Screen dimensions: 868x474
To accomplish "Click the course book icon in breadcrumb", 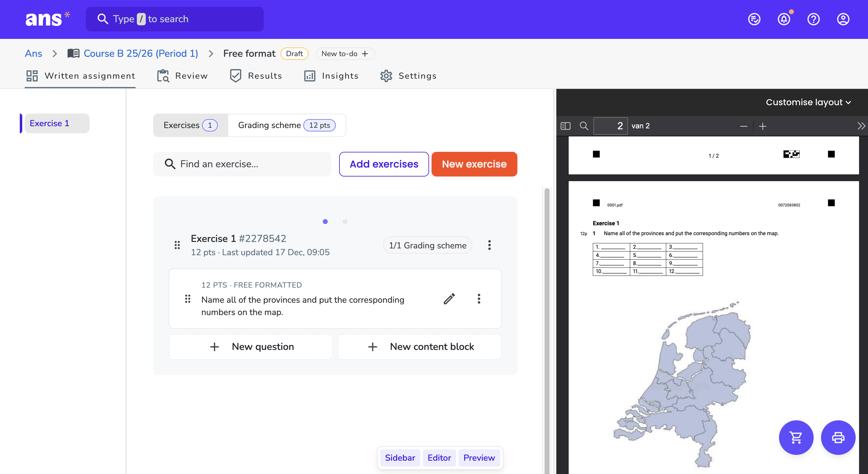I will [x=74, y=53].
